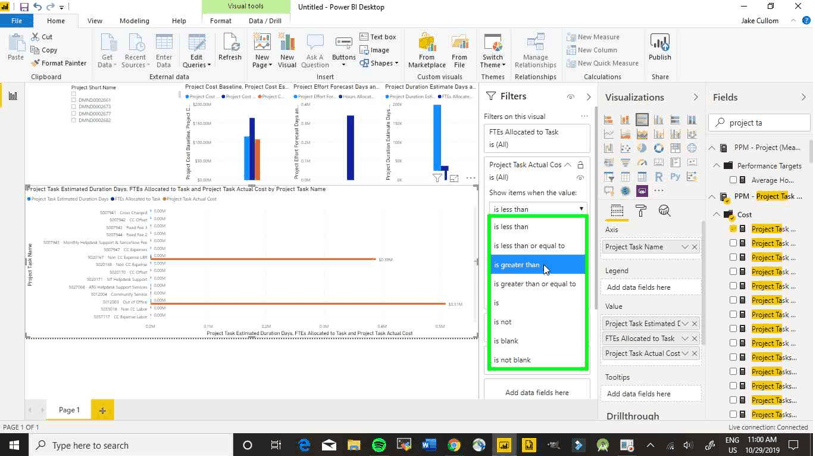Switch to the Format paint roller pane
Screen dimensions: 815x458
click(641, 211)
